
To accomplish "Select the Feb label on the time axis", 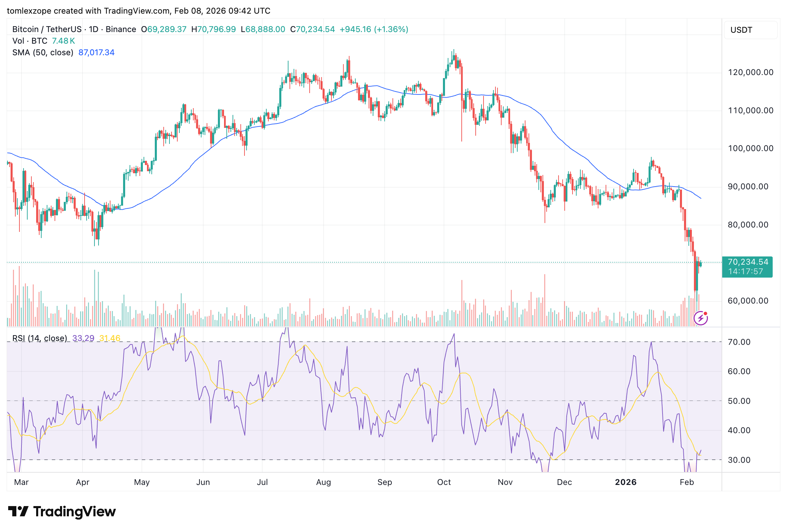I will [x=687, y=482].
